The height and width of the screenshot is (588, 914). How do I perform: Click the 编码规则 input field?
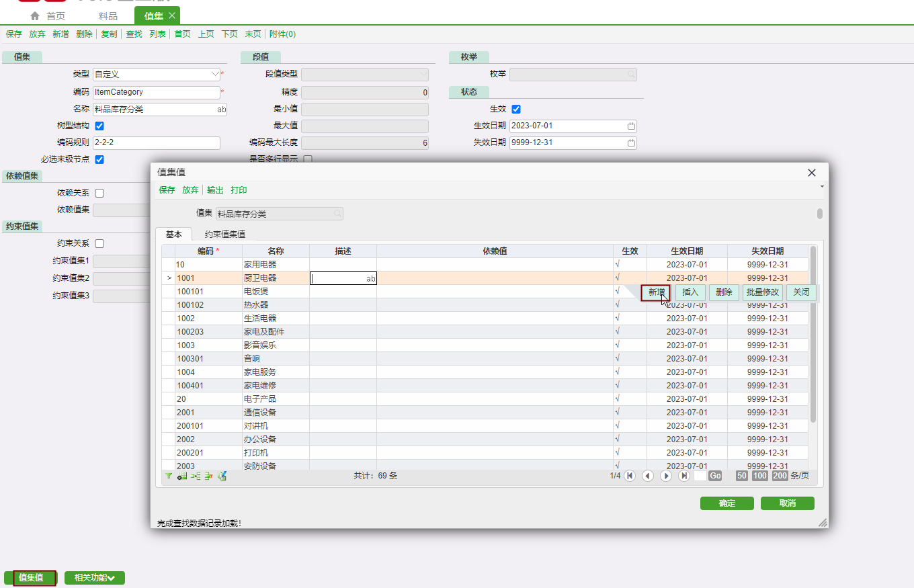tap(156, 142)
